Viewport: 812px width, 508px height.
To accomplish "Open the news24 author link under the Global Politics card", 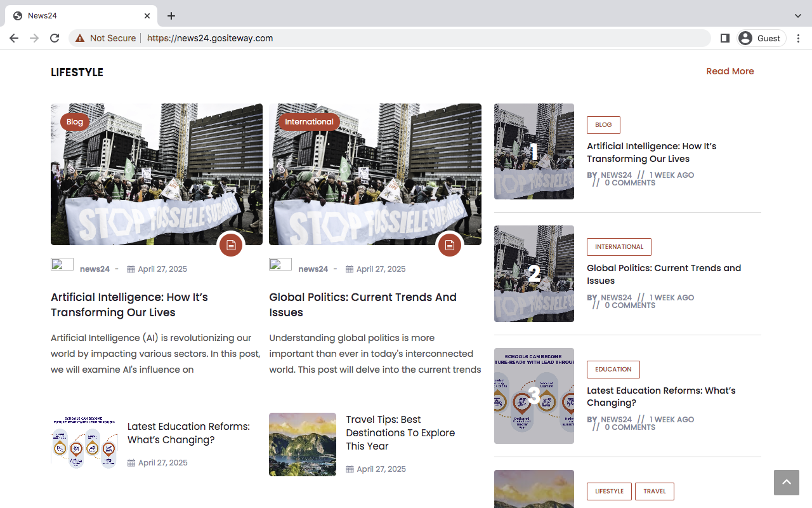I will coord(313,269).
